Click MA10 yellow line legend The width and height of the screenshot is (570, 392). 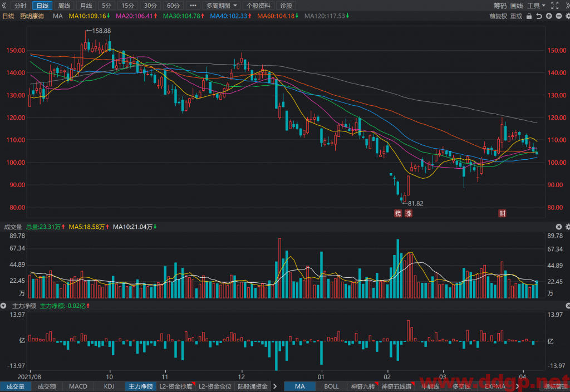(90, 16)
